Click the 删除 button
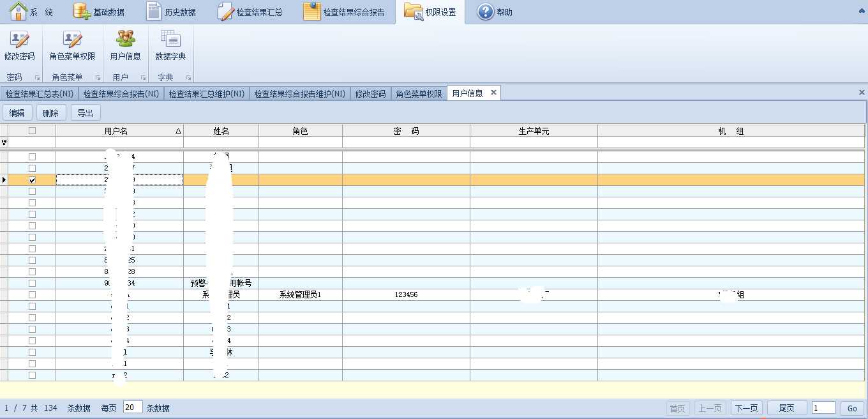The width and height of the screenshot is (868, 419). coord(51,113)
